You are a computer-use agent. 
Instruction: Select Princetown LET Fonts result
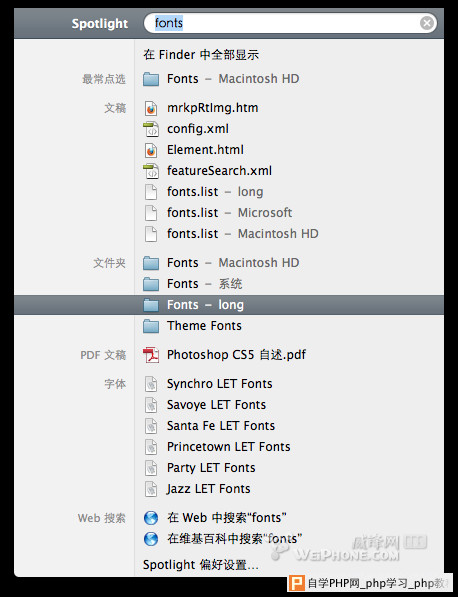(228, 447)
